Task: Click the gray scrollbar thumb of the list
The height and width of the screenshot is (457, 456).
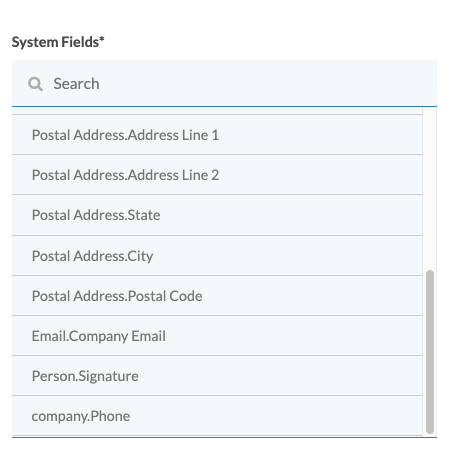Action: (430, 352)
